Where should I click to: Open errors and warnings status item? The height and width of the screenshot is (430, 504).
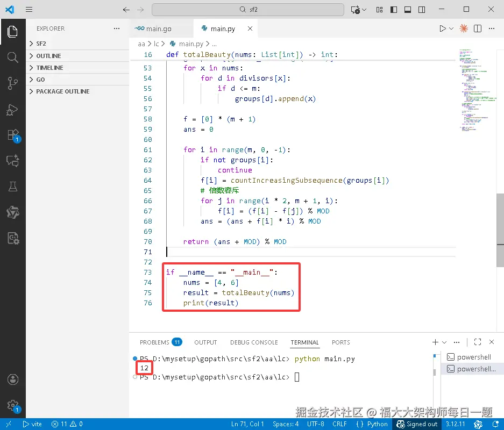(x=67, y=424)
